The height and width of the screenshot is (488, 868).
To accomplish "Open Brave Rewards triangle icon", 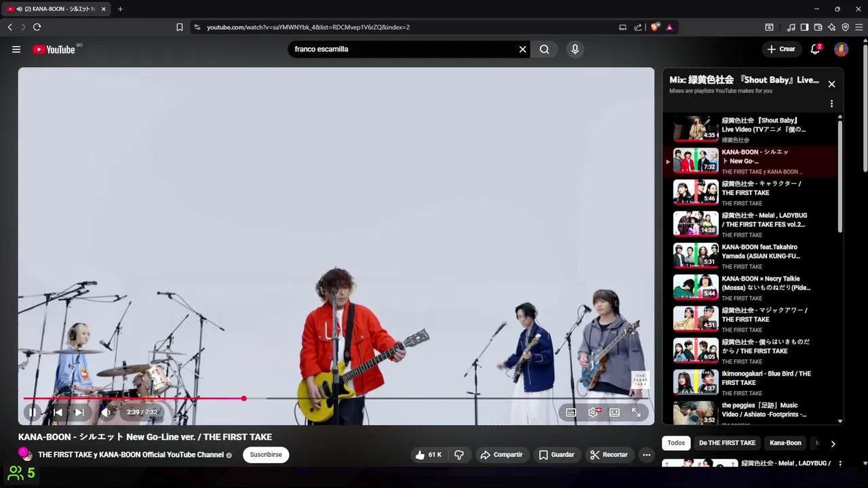I will click(x=669, y=27).
